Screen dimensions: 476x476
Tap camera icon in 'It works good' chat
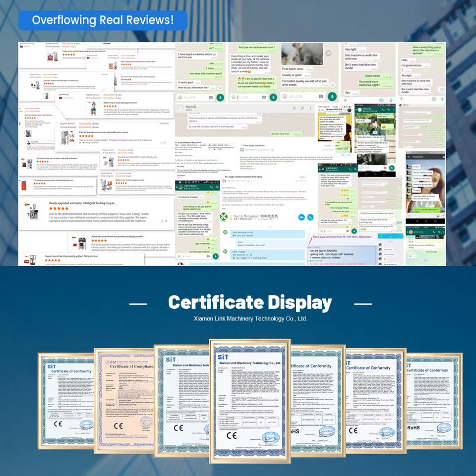211,98
